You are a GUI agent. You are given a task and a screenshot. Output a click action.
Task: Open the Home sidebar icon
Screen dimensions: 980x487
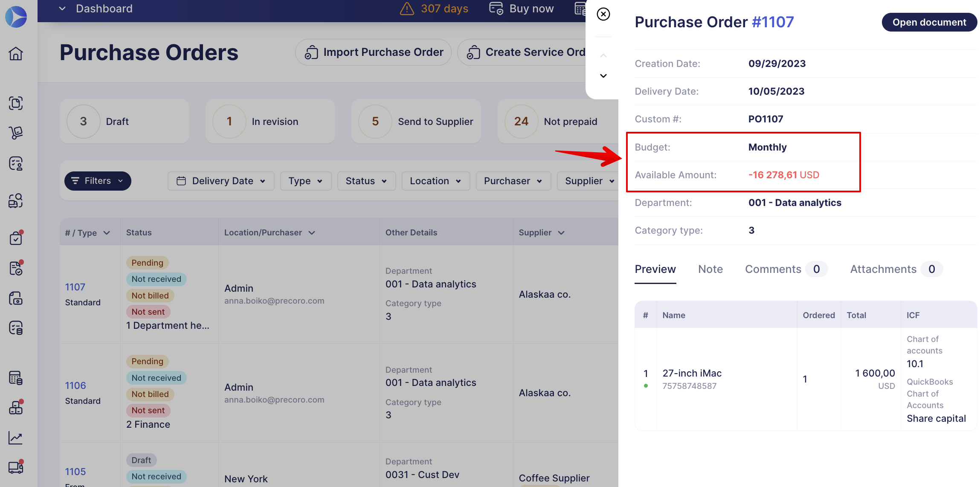(16, 54)
